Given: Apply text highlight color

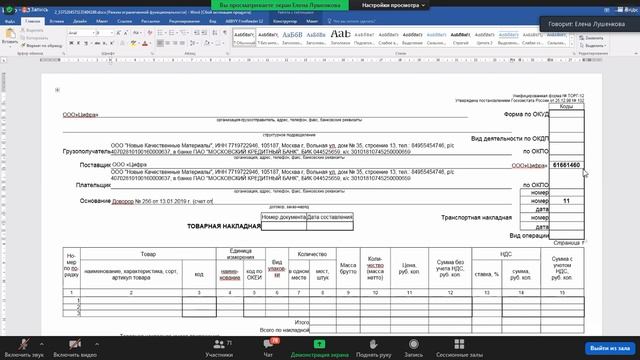Looking at the screenshot, I should tap(133, 43).
